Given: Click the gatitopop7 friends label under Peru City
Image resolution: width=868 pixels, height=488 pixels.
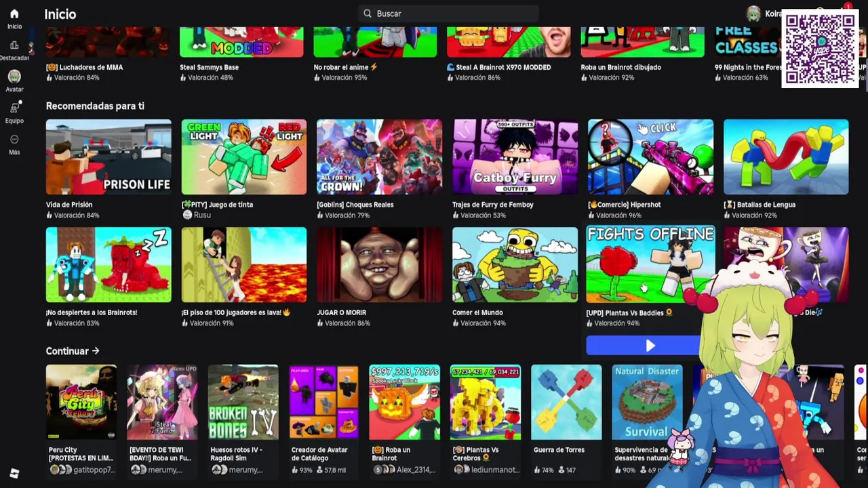Looking at the screenshot, I should (82, 470).
